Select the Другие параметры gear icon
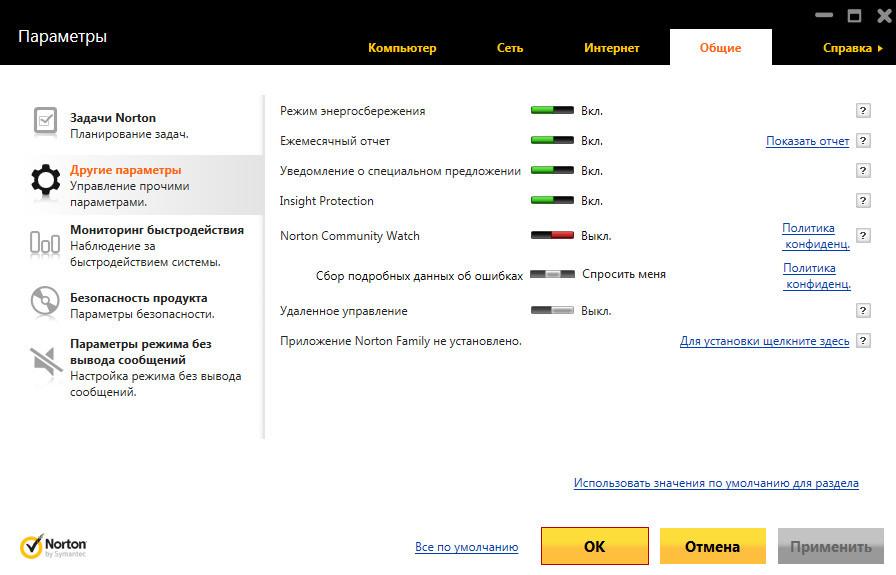896x575 pixels. pyautogui.click(x=46, y=179)
